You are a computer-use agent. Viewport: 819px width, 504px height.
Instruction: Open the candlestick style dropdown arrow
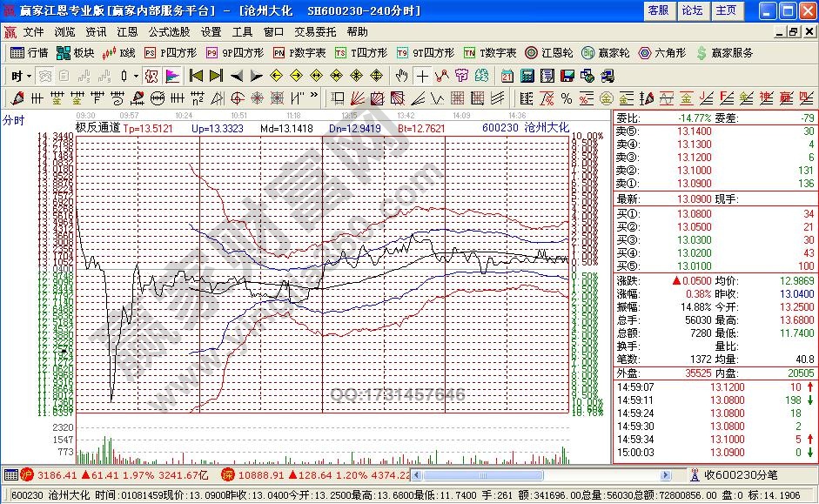(x=137, y=76)
